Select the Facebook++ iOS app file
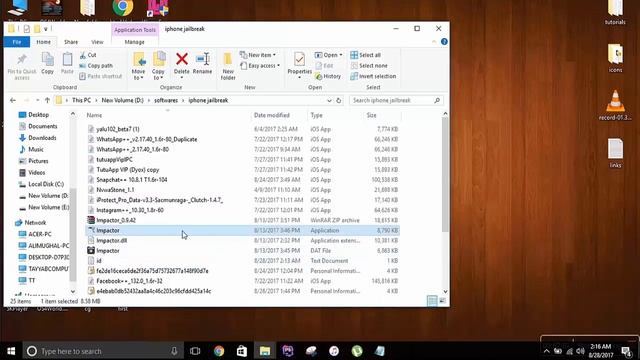 [242, 281]
